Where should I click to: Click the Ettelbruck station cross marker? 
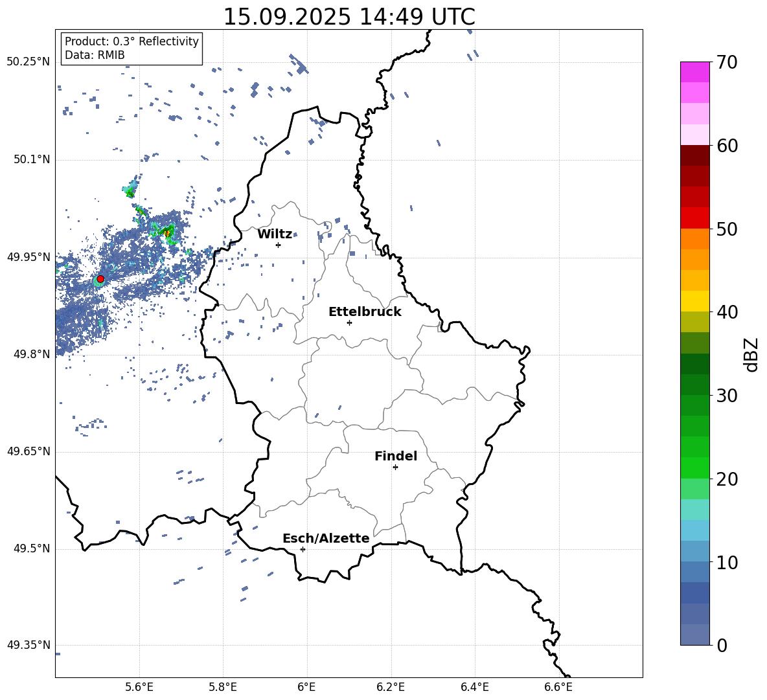(349, 322)
